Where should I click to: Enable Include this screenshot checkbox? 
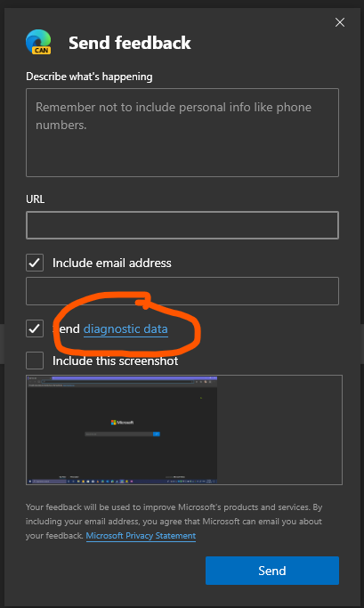tap(35, 361)
